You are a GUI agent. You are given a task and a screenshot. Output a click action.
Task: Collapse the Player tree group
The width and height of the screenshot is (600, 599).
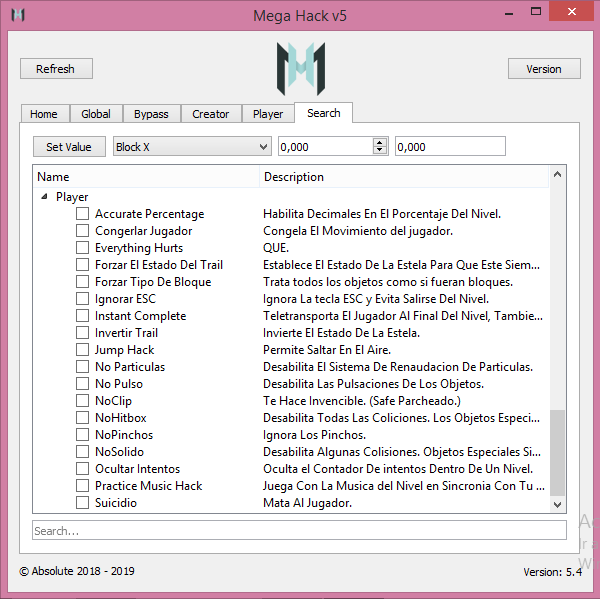point(44,197)
